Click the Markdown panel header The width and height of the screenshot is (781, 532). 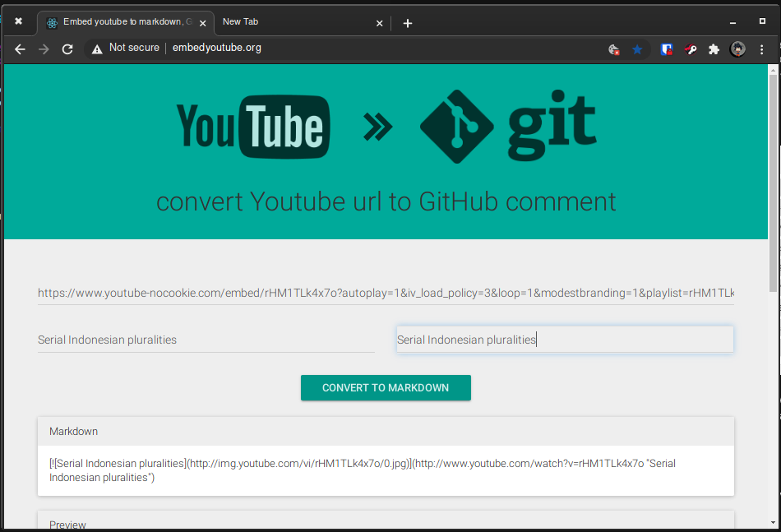coord(386,432)
